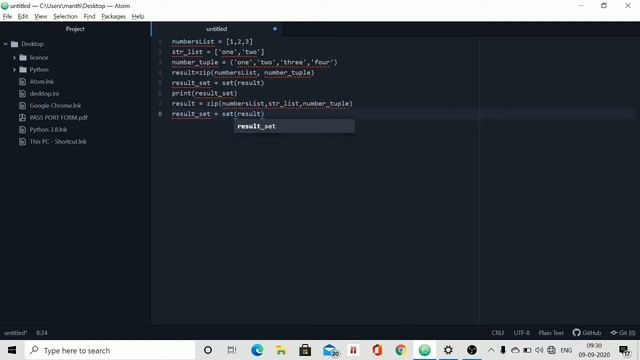Screen dimensions: 640x360
Task: Launch Microsoft Edge from taskbar
Action: (x=257, y=350)
